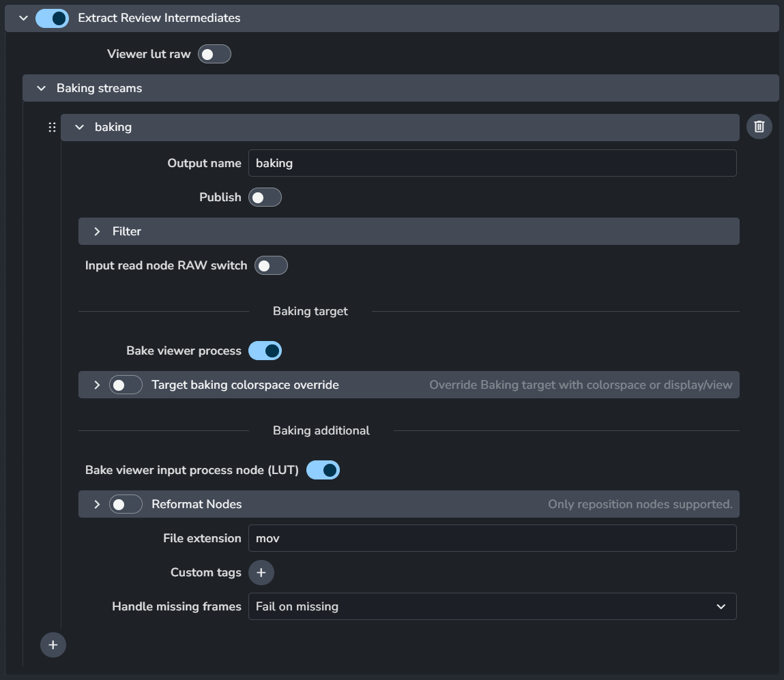Enable Target baking colorspace override

click(x=126, y=385)
